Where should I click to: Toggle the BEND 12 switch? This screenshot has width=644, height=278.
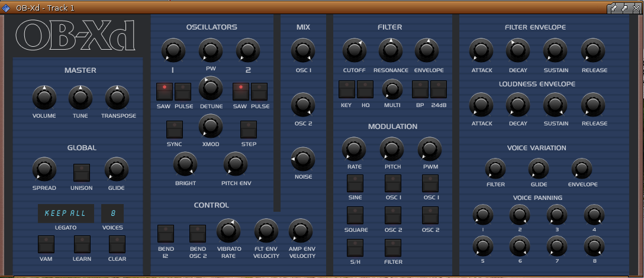[x=166, y=233]
